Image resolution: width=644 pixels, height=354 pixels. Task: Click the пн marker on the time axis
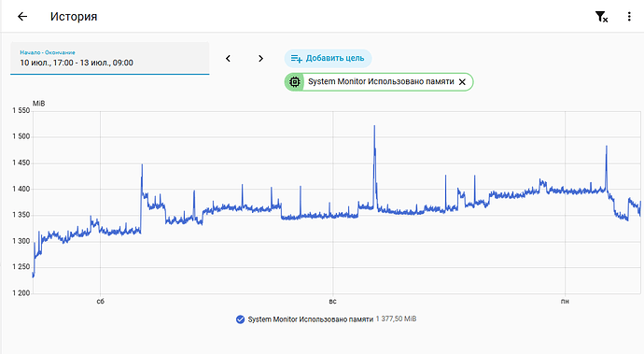(565, 302)
